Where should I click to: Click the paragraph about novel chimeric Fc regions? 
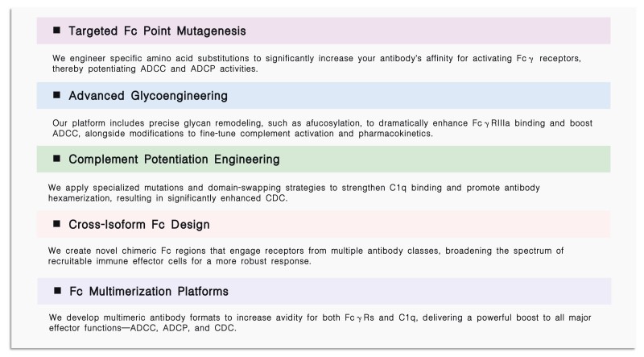306,255
